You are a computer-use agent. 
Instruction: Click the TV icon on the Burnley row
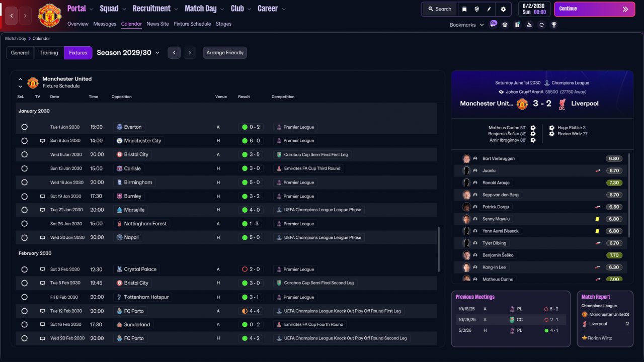(x=43, y=196)
